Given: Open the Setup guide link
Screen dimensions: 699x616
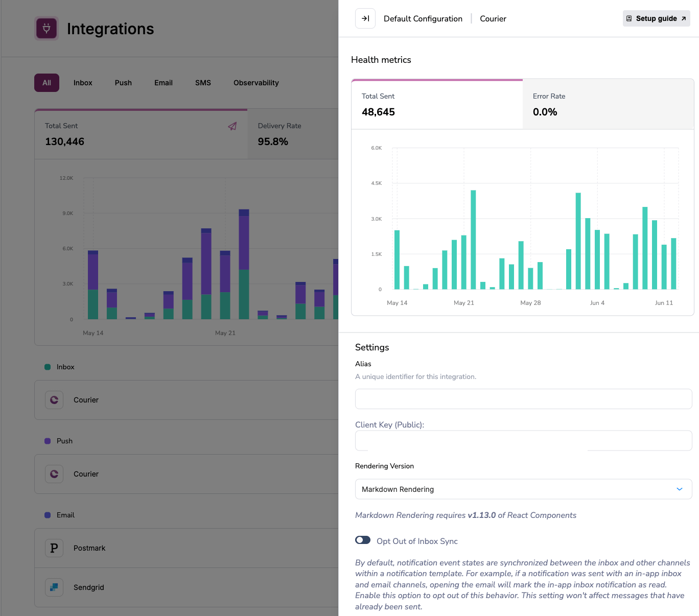Looking at the screenshot, I should pyautogui.click(x=656, y=19).
